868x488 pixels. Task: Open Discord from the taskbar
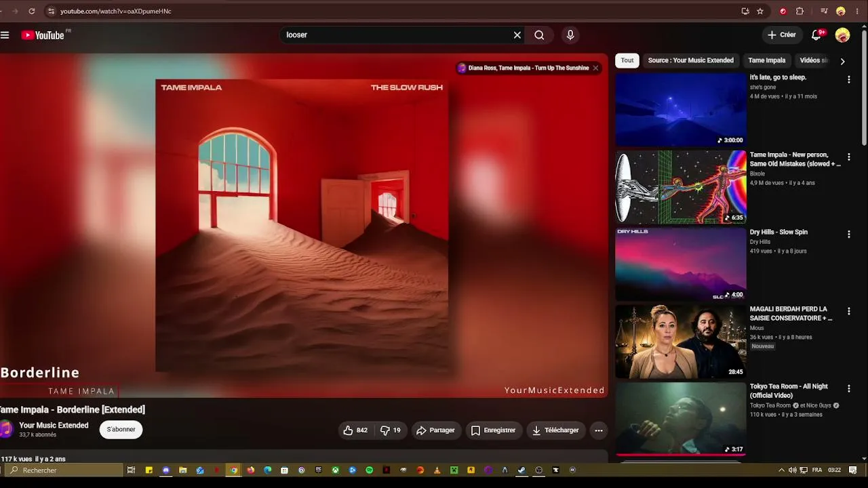click(x=166, y=470)
